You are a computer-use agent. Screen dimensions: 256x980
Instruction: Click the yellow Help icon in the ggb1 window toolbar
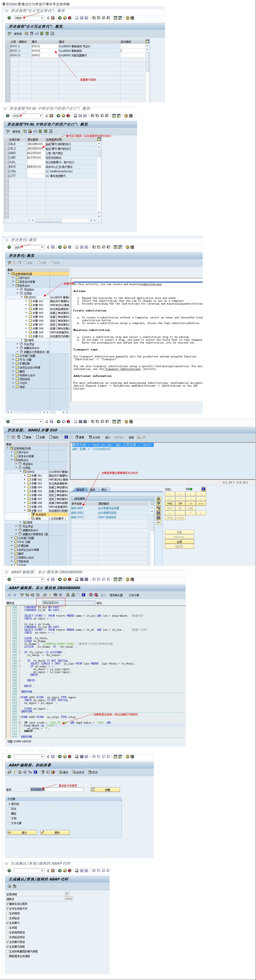click(x=127, y=247)
